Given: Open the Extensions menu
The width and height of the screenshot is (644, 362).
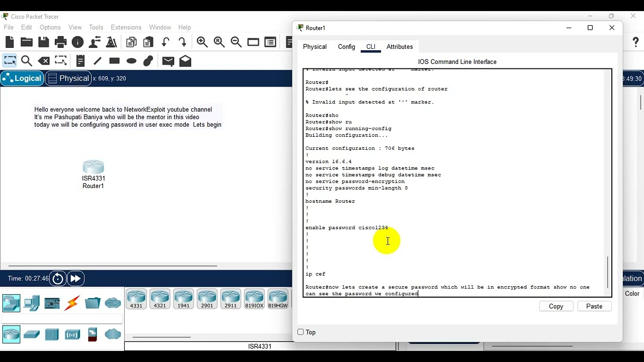Looking at the screenshot, I should tap(126, 27).
